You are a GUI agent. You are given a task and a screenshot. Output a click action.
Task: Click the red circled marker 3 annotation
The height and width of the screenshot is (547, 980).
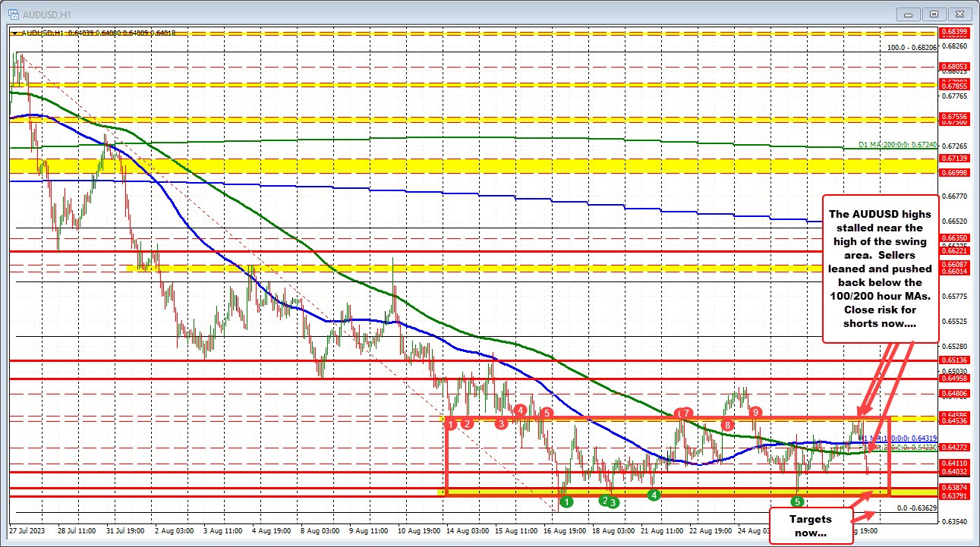500,425
